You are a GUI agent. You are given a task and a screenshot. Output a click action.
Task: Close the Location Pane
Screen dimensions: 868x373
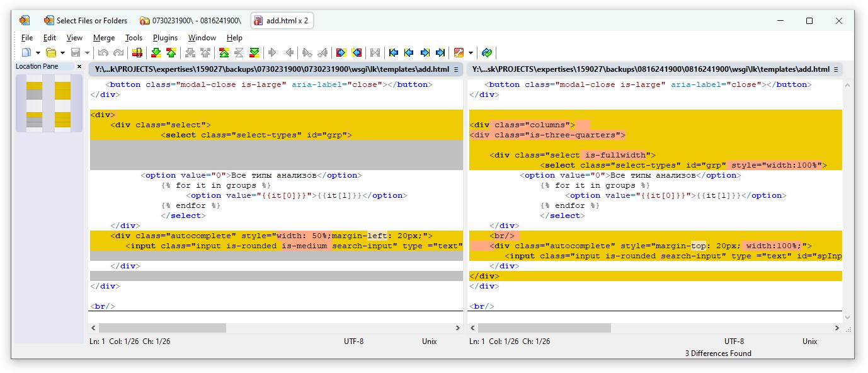point(79,66)
